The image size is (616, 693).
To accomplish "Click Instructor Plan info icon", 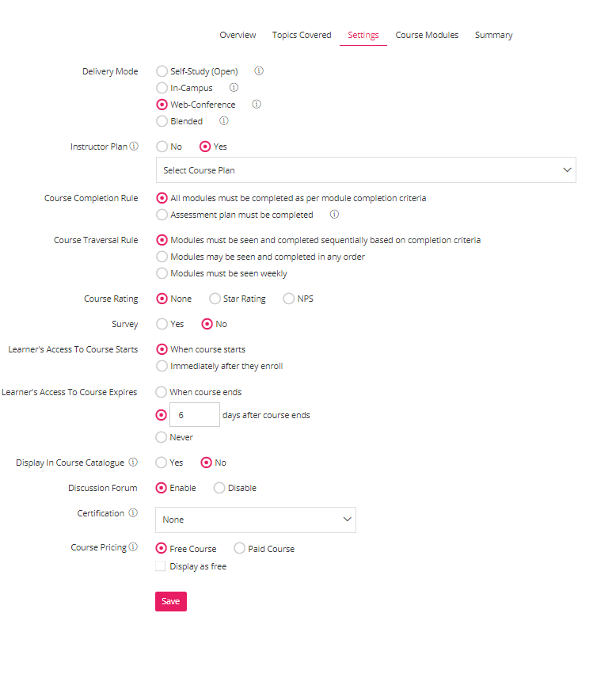I will 134,146.
